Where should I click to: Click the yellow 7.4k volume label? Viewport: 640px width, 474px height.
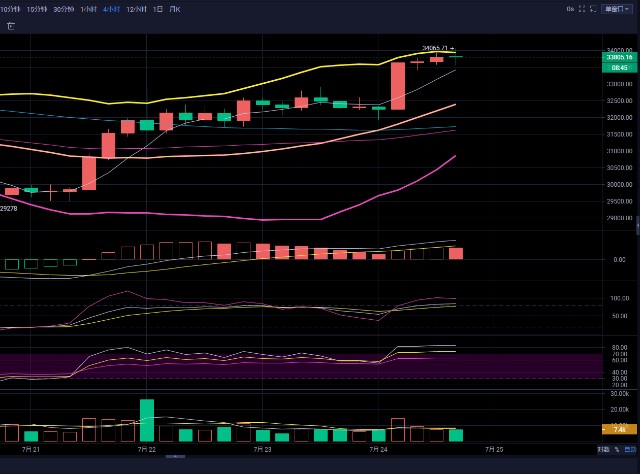(x=619, y=429)
